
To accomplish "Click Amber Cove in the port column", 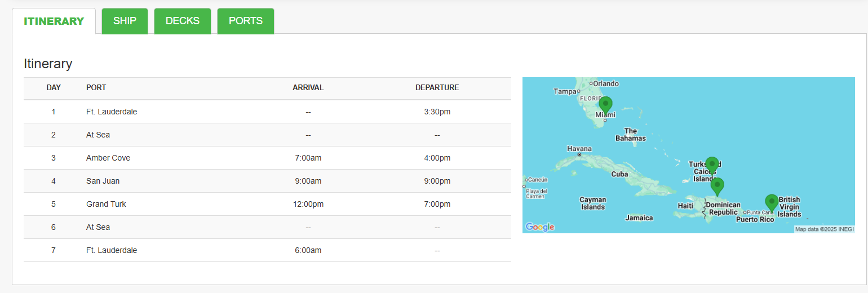I will 108,158.
